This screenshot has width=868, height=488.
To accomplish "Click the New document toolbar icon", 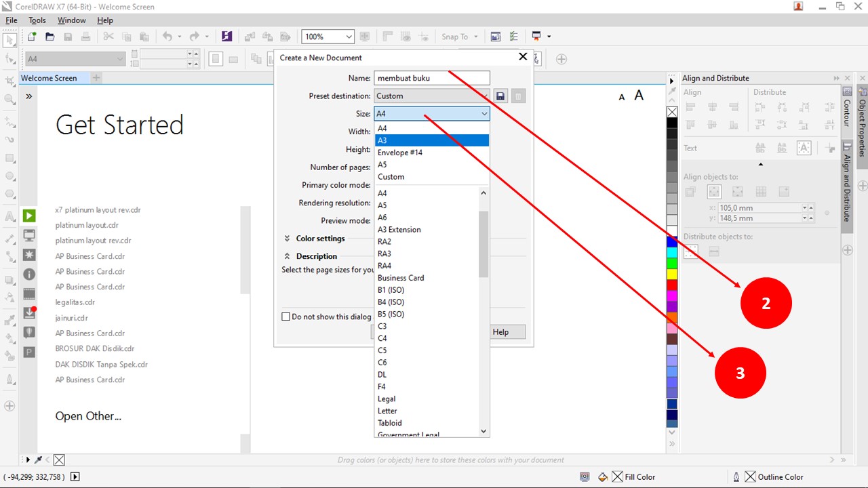I will click(x=32, y=37).
